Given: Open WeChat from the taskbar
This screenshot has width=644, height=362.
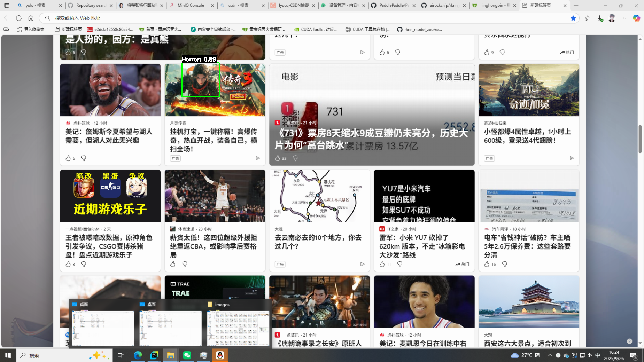Looking at the screenshot, I should point(187,355).
